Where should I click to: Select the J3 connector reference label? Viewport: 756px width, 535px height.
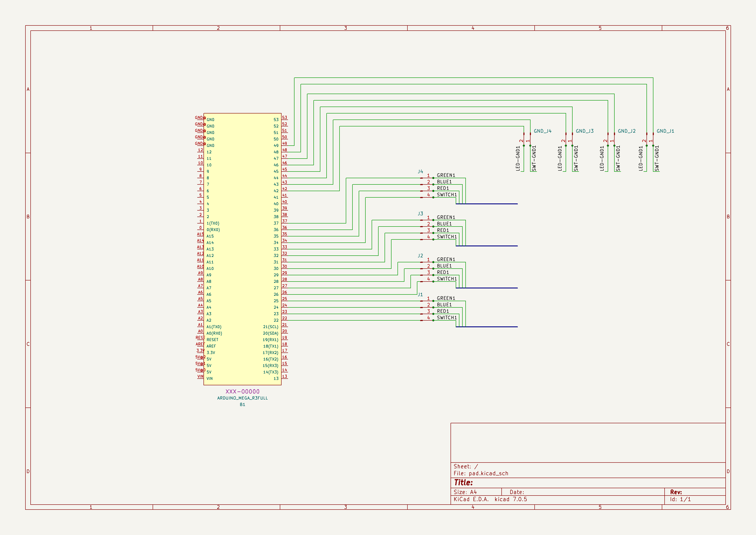point(420,214)
